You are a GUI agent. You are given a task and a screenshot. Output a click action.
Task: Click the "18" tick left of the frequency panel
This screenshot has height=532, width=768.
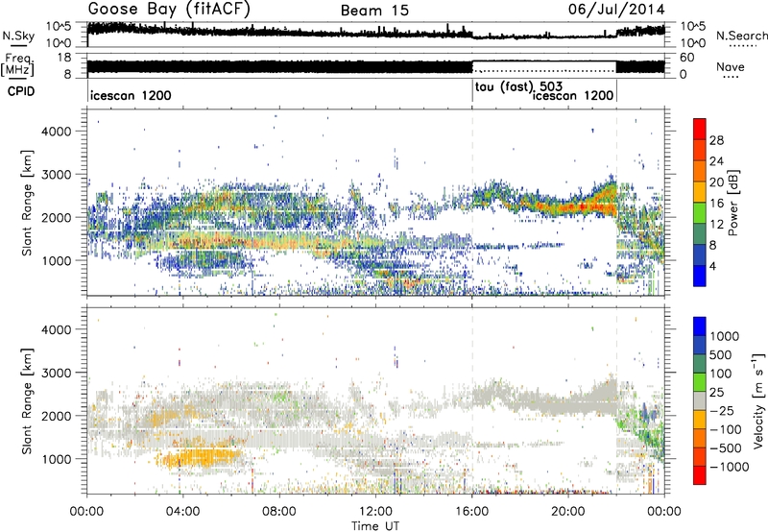[64, 58]
